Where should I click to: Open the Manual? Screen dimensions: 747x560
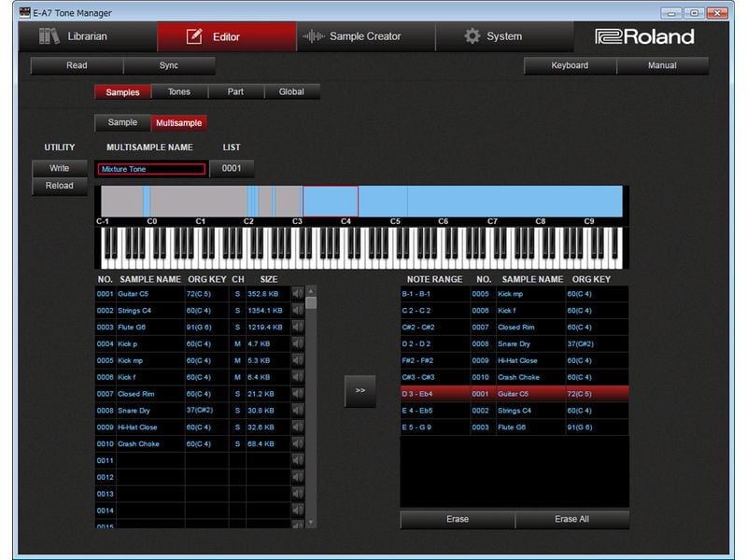point(662,65)
